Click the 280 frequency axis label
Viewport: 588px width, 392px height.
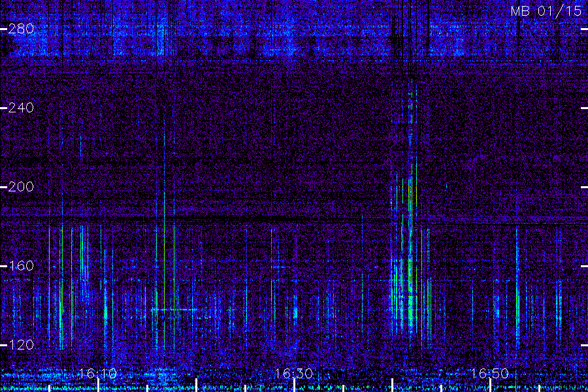21,29
